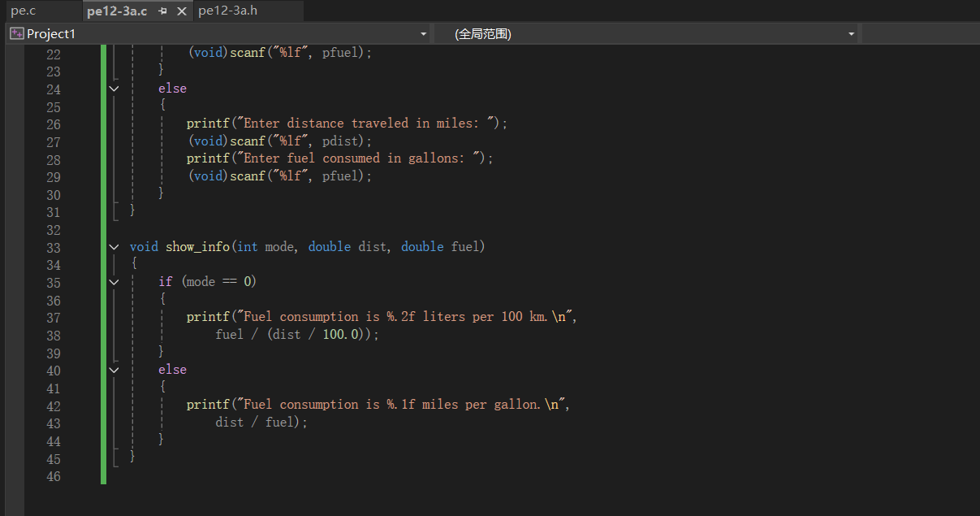Click pfuel on line 29
This screenshot has height=516, width=980.
(x=340, y=176)
